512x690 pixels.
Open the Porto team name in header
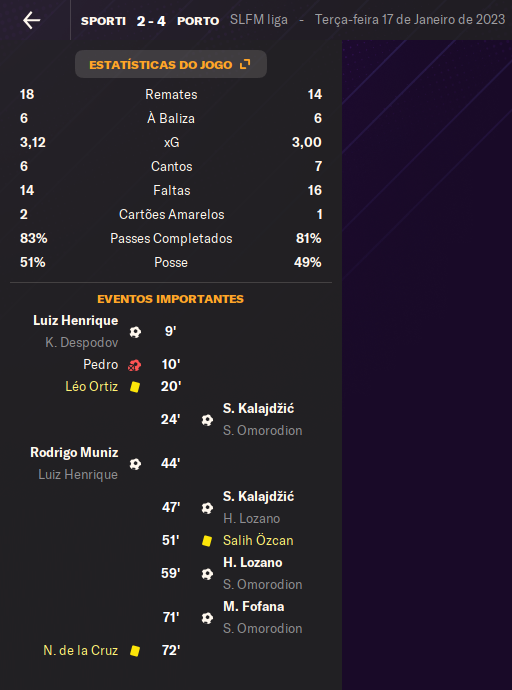pyautogui.click(x=198, y=21)
